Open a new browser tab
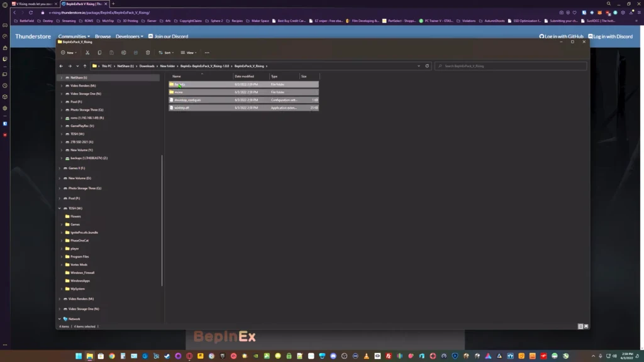This screenshot has height=362, width=644. coord(113,4)
